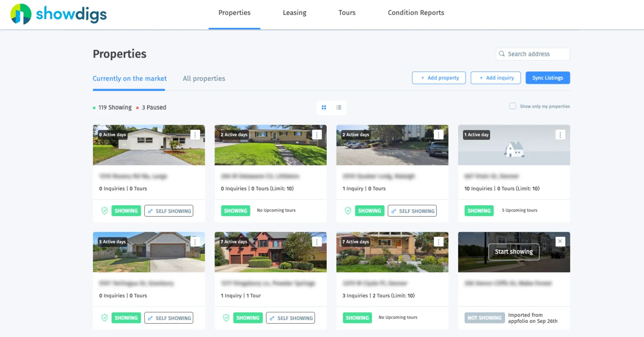Click the search magnifier icon

click(502, 54)
